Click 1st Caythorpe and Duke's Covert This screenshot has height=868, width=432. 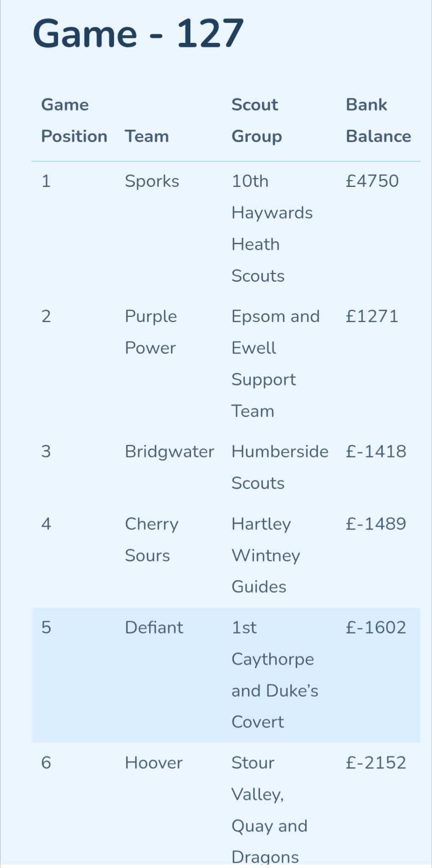(275, 675)
